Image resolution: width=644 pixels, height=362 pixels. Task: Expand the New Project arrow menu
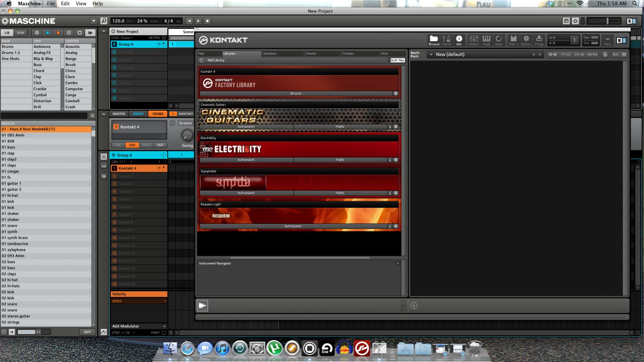tap(113, 32)
